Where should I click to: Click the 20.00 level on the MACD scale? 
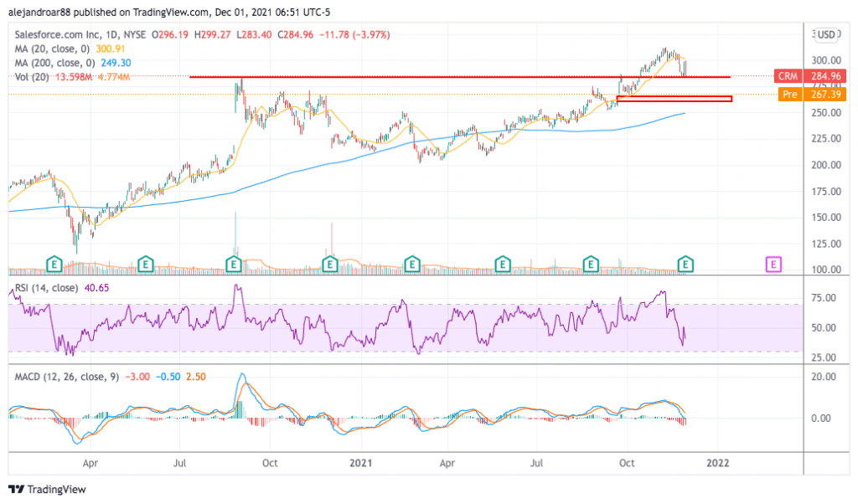click(824, 377)
